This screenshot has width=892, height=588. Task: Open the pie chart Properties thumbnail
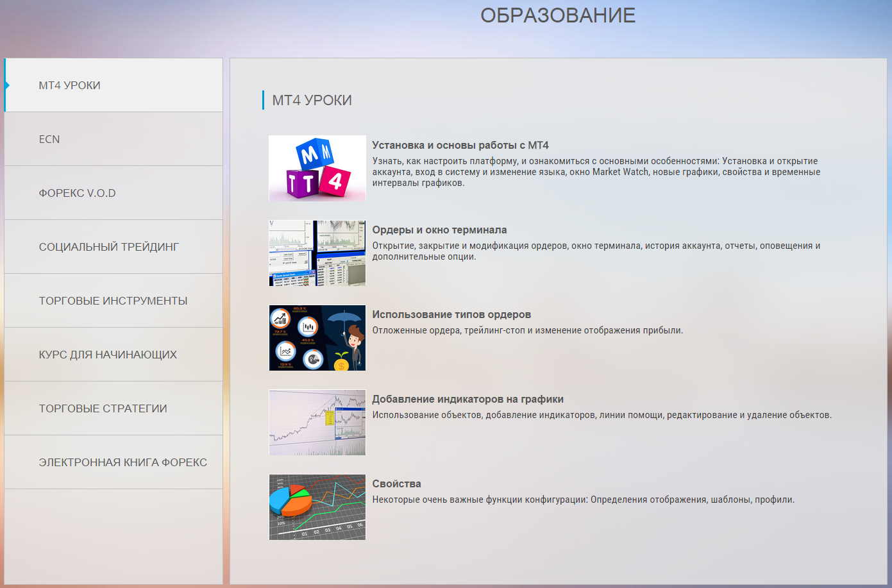pos(317,507)
